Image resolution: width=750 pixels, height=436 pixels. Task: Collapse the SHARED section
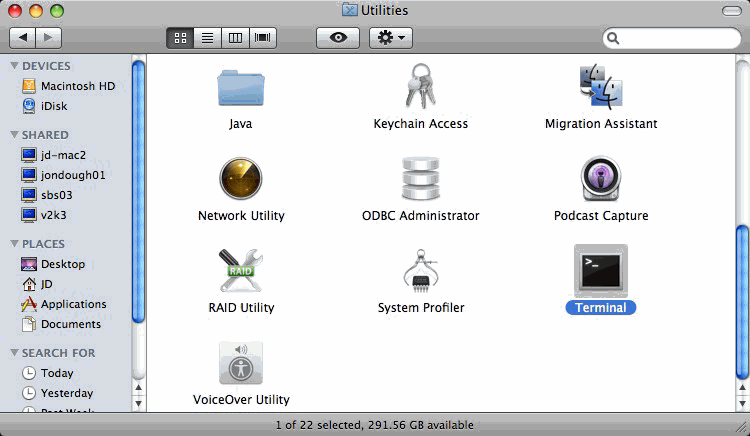[x=14, y=135]
